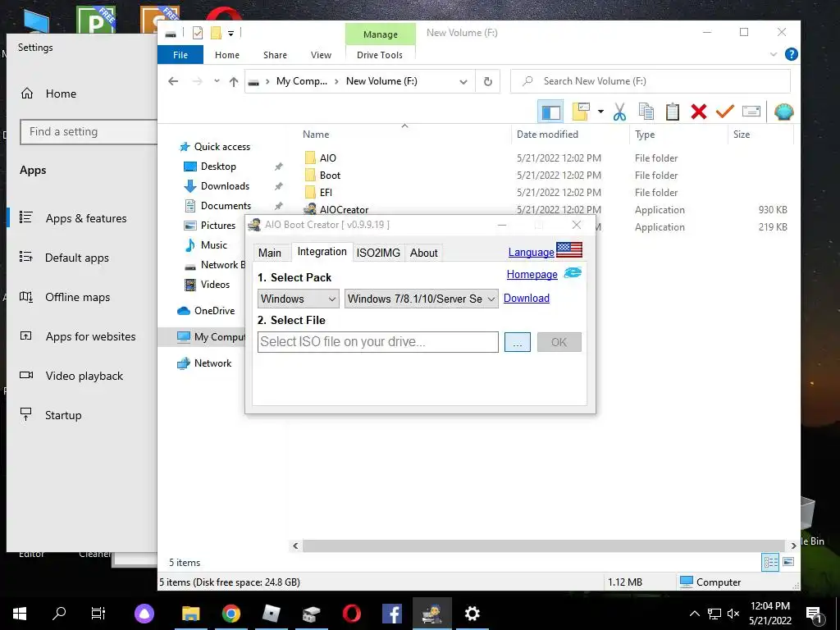840x630 pixels.
Task: Open the About tab in AIO Boot Creator
Action: tap(424, 253)
